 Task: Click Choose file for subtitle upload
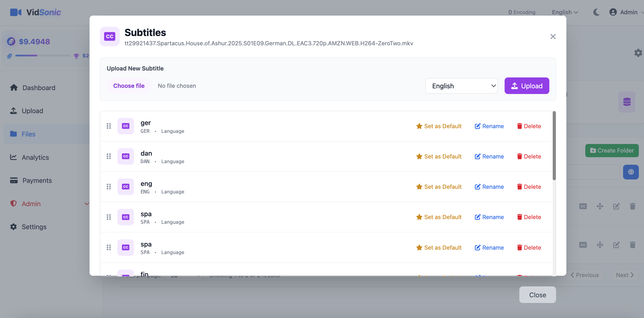click(x=129, y=86)
